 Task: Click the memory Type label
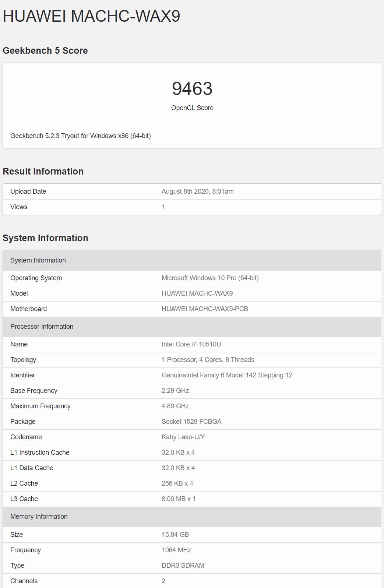(x=17, y=566)
